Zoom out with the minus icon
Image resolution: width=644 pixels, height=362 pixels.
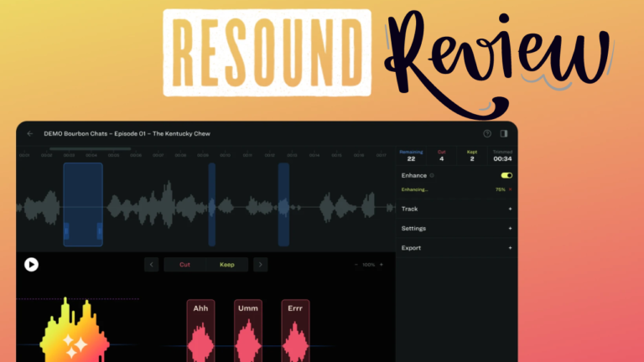[356, 265]
